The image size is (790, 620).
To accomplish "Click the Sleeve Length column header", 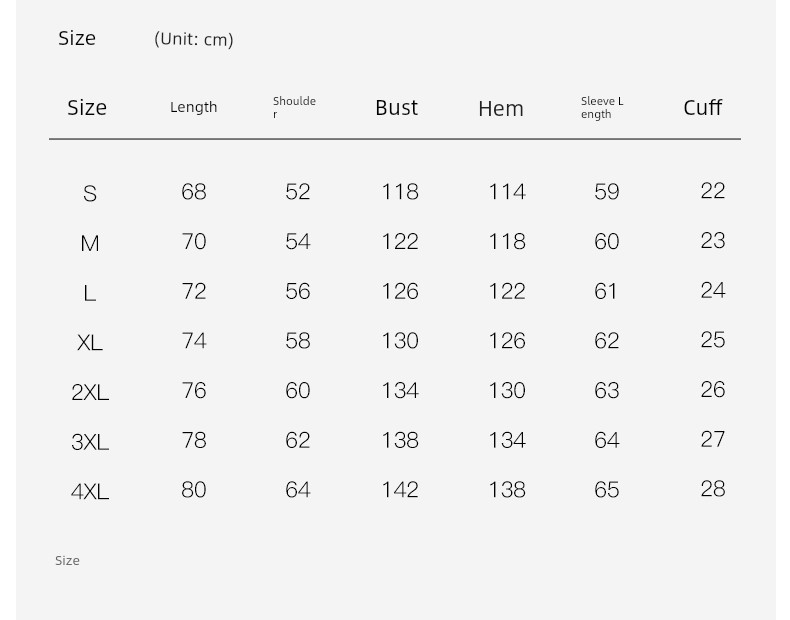I will point(602,107).
